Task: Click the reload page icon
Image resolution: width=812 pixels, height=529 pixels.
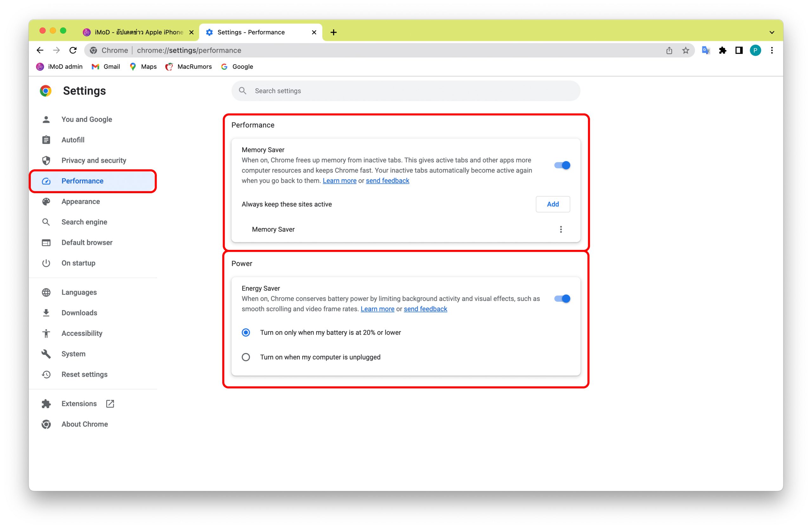Action: pyautogui.click(x=73, y=50)
